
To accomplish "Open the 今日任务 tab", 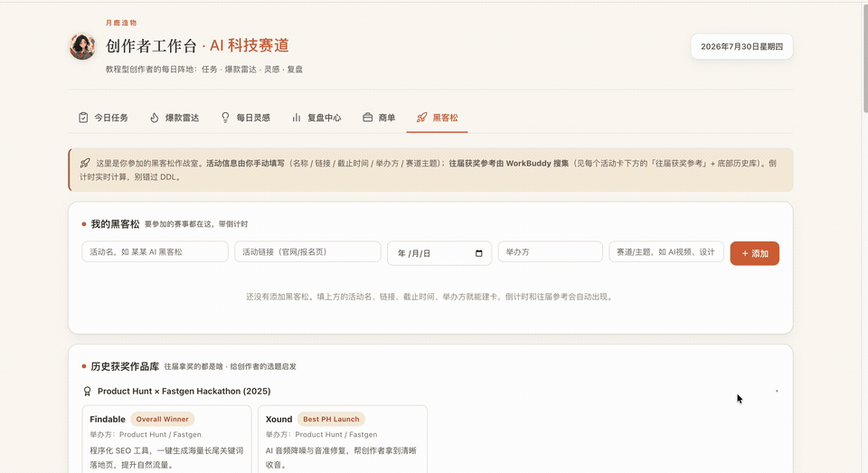I will [x=103, y=118].
